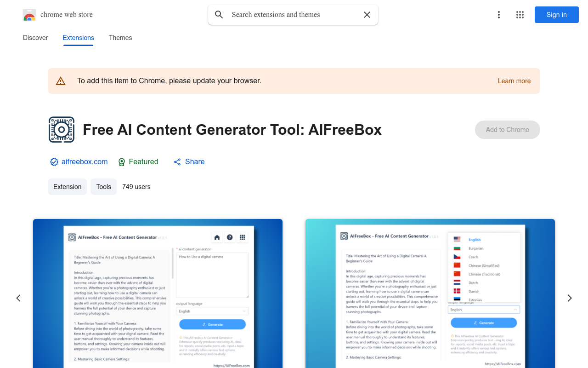Image resolution: width=588 pixels, height=368 pixels.
Task: Click the 749 users text
Action: 136,187
